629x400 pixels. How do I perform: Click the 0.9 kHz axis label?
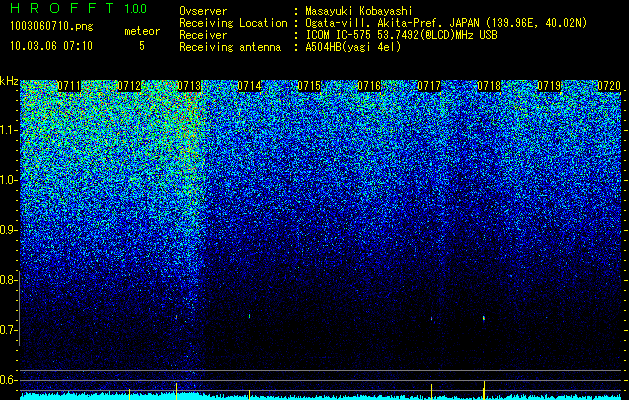(x=8, y=230)
